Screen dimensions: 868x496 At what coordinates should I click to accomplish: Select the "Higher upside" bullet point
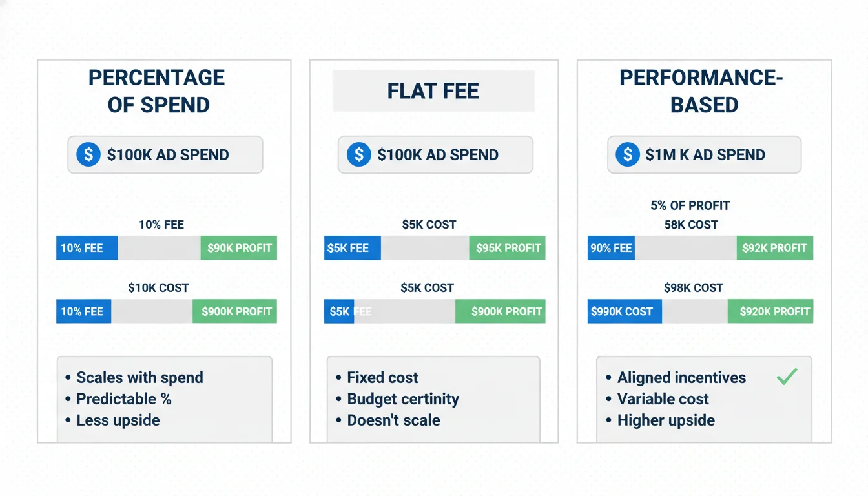coord(666,420)
